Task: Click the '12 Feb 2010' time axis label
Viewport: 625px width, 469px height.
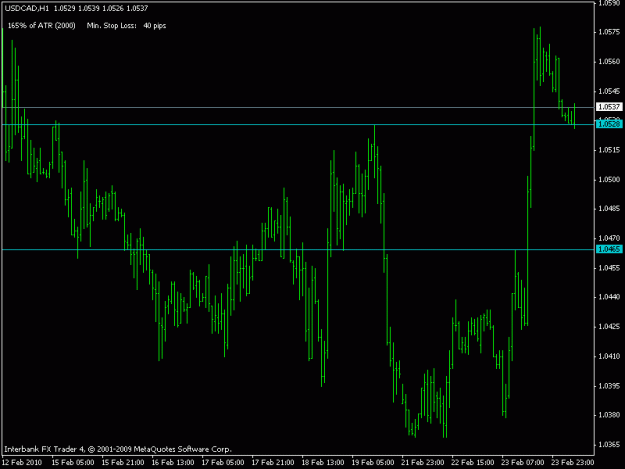Action: click(22, 462)
